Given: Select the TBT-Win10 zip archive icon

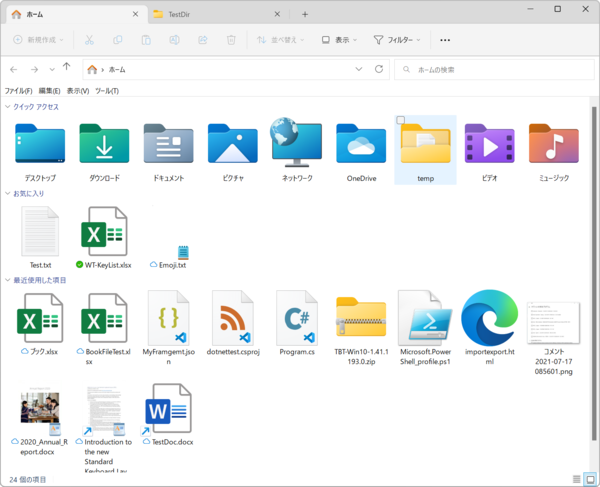Looking at the screenshot, I should click(x=361, y=319).
